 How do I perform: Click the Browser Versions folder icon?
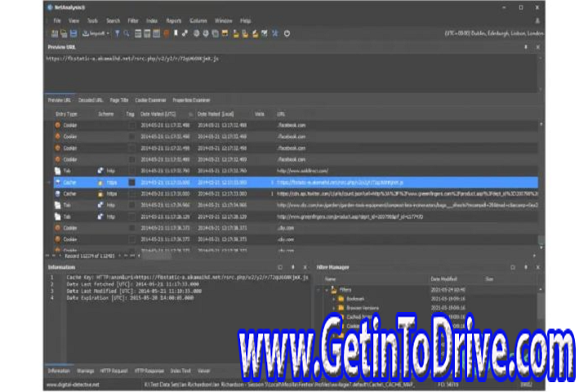[x=341, y=308]
